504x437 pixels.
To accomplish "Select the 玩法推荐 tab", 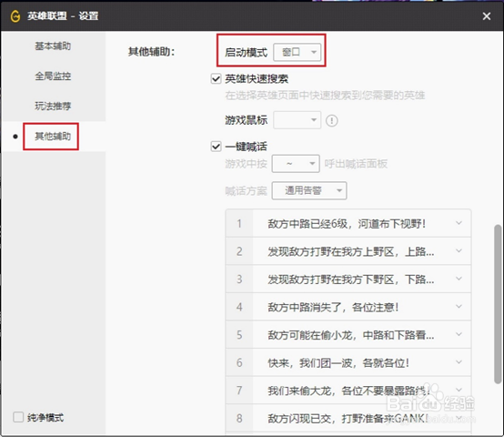I will coord(53,106).
